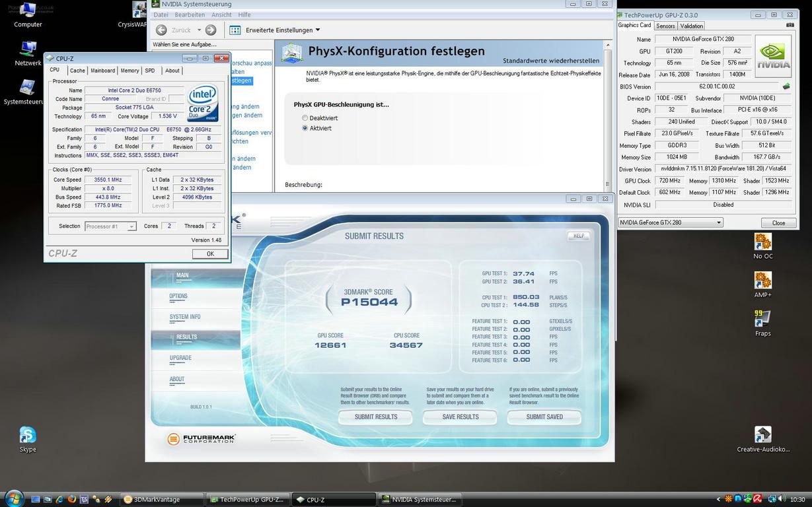Click Standardwerte wiederherstellen link

550,61
